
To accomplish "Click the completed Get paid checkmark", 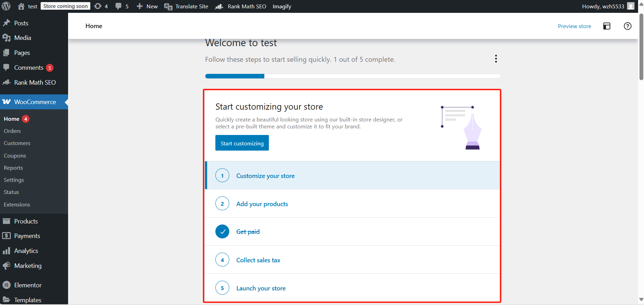I will coord(222,231).
